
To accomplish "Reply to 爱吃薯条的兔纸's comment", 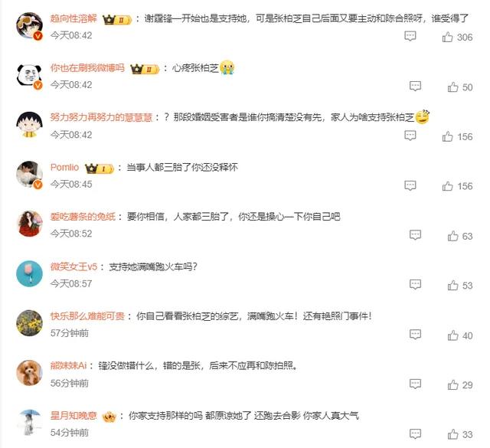I will [415, 235].
